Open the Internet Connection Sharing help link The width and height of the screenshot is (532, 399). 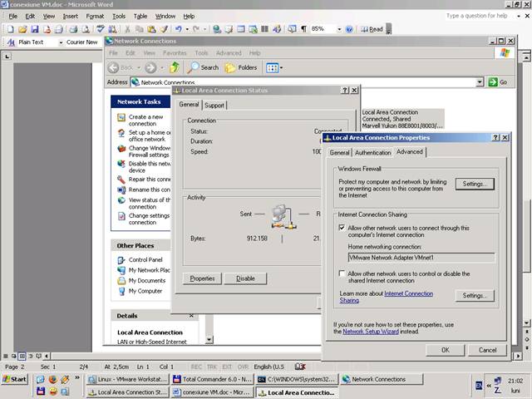click(x=408, y=293)
